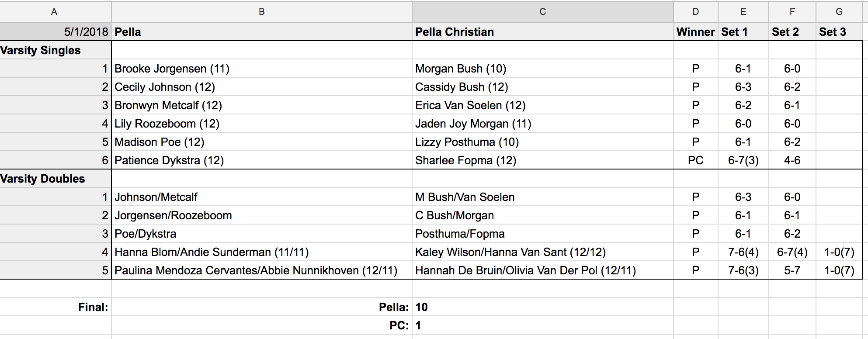This screenshot has width=868, height=339.
Task: Click the Varsity Doubles label cell
Action: [43, 179]
